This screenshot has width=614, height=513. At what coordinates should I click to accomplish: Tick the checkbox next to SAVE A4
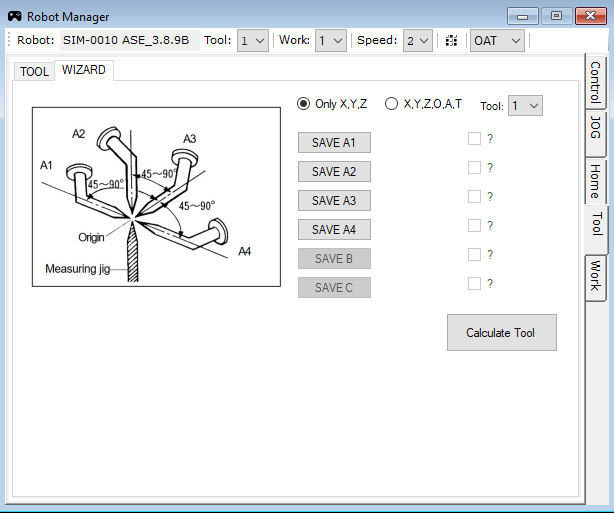474,226
